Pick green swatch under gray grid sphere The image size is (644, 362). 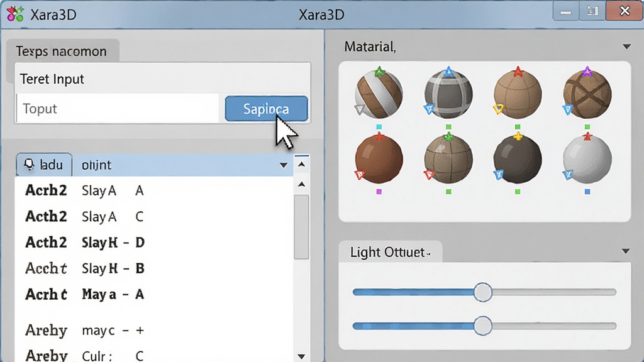448,127
